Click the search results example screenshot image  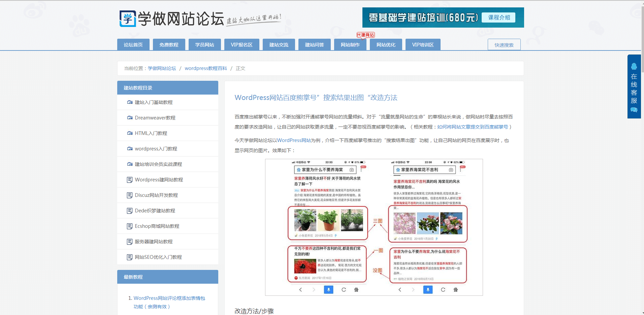click(374, 227)
